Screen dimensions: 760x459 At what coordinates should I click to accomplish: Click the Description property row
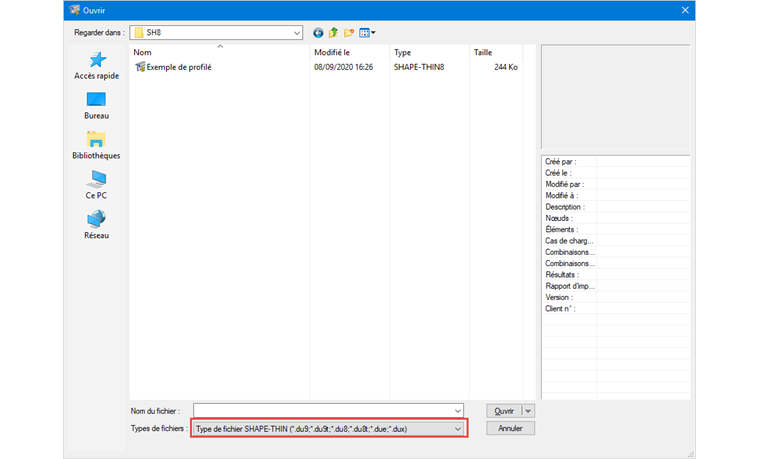tap(616, 207)
